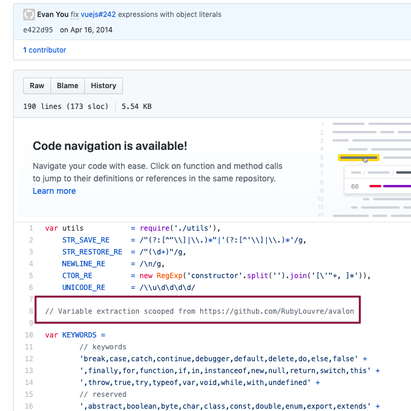Click the Blame button
The width and height of the screenshot is (411, 411).
pyautogui.click(x=67, y=86)
